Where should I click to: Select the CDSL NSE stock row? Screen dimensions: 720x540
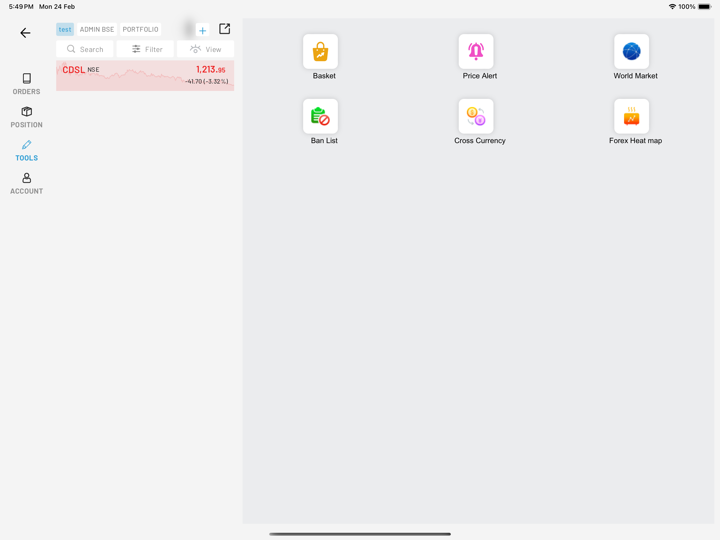tap(145, 76)
